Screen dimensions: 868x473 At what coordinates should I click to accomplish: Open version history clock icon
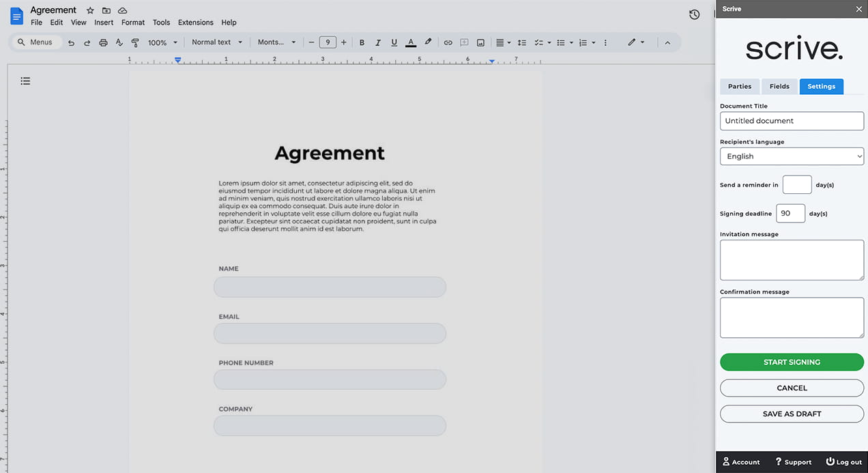point(694,14)
